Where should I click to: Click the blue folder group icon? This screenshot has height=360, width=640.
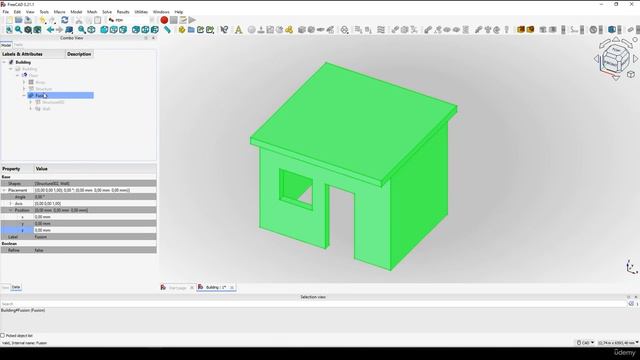191,30
